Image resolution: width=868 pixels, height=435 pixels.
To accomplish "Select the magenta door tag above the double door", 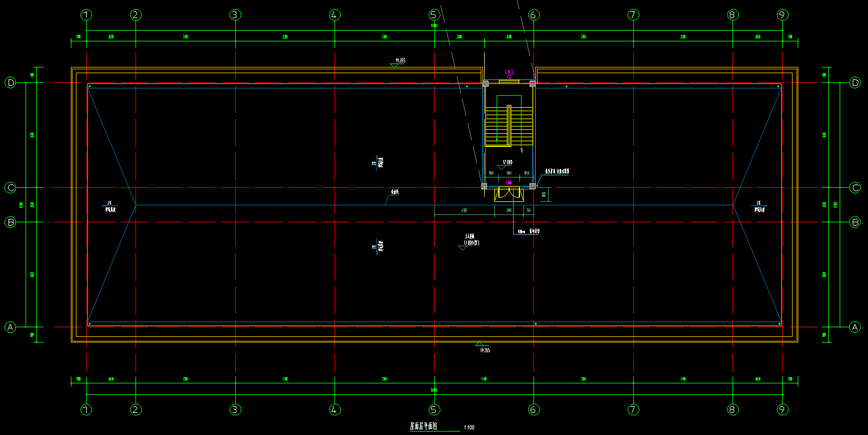I will pyautogui.click(x=509, y=183).
